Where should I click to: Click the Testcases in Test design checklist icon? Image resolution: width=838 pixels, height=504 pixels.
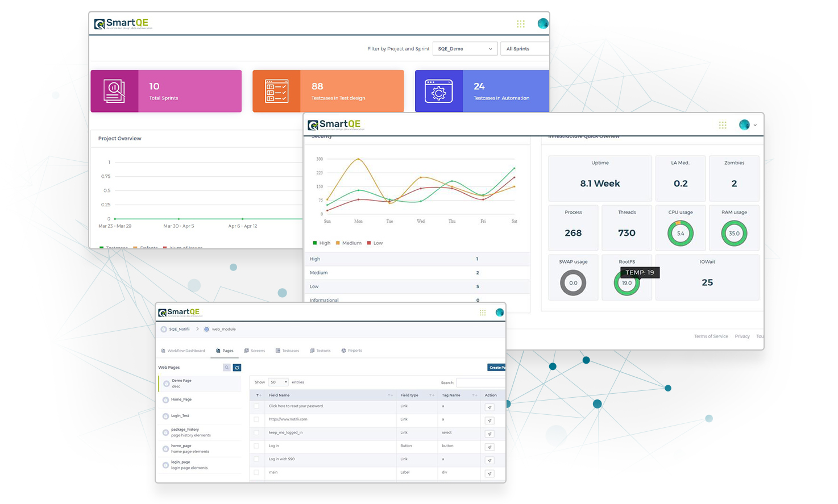pos(277,91)
